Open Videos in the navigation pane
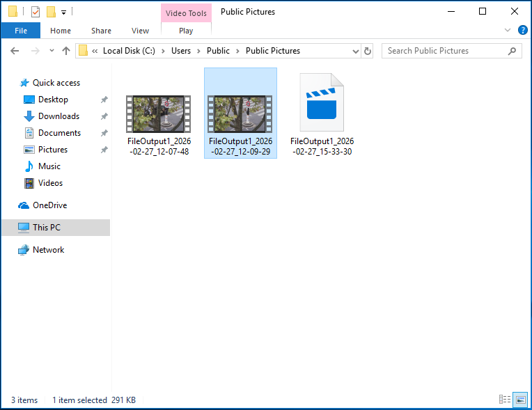This screenshot has width=532, height=410. pyautogui.click(x=50, y=183)
